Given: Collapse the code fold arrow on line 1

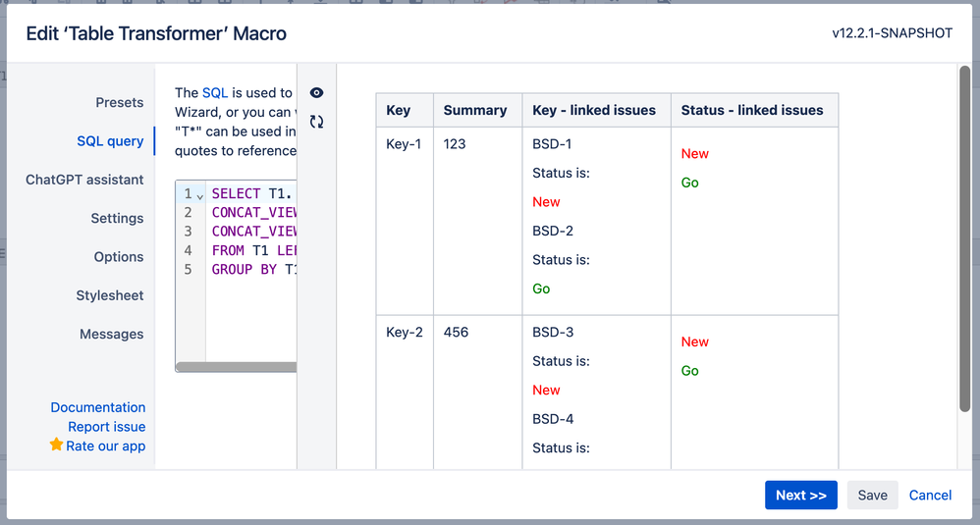Looking at the screenshot, I should pos(200,196).
